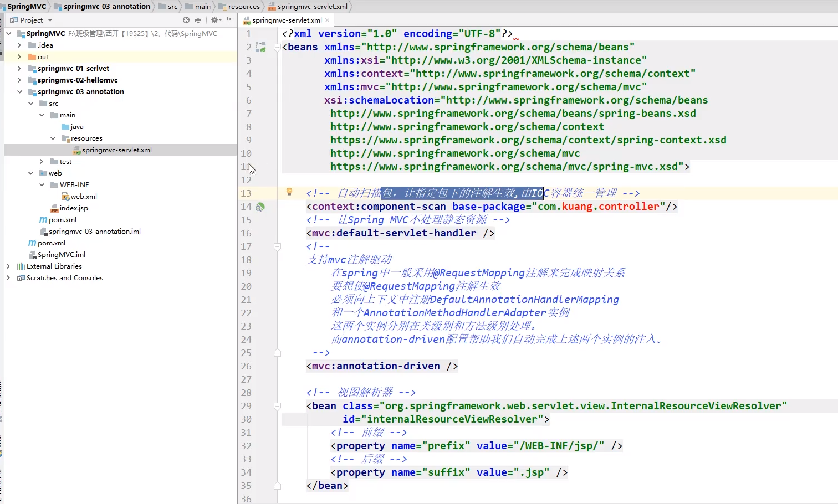Click the Maven icon of springmvc-03 pom.xml
This screenshot has width=838, height=504.
[43, 220]
